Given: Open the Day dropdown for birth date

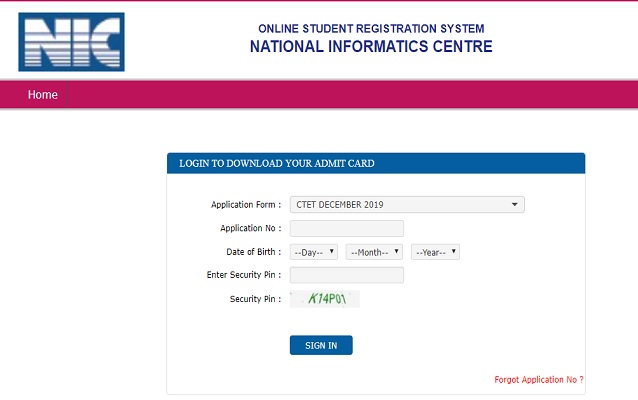Looking at the screenshot, I should coord(314,252).
